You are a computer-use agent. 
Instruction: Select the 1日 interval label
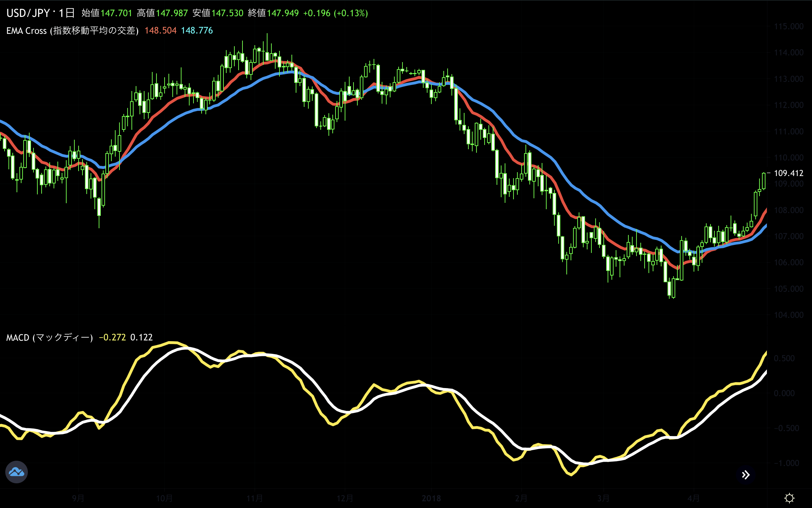(x=67, y=13)
